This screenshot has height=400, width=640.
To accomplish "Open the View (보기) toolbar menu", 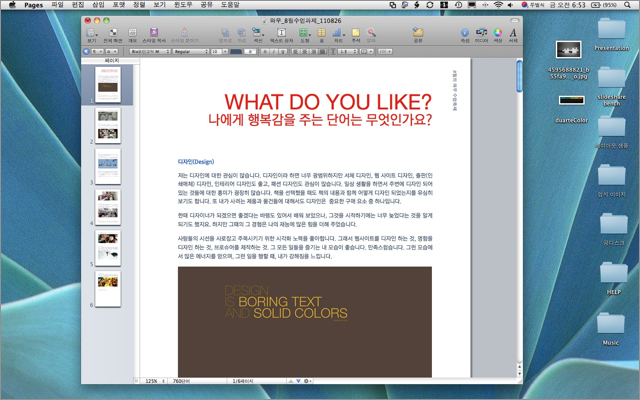I will 91,35.
